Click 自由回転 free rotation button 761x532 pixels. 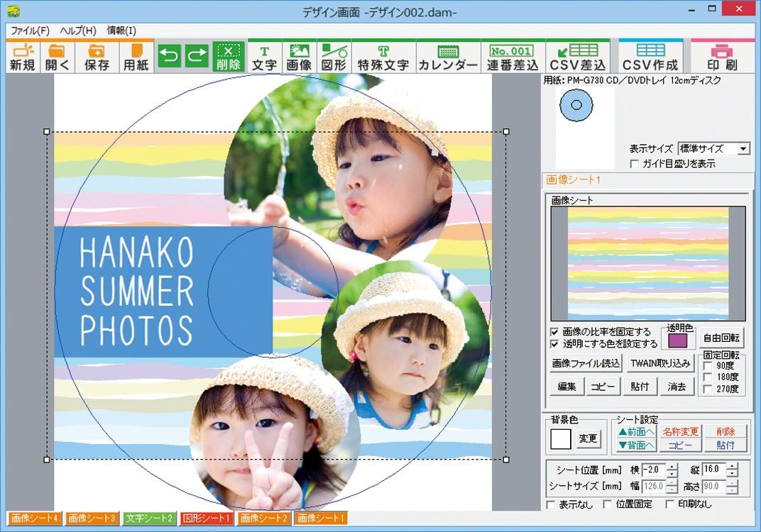point(721,338)
